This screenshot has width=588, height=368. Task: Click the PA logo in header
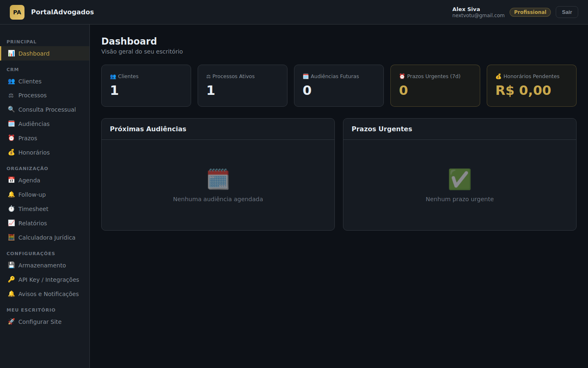[x=17, y=12]
